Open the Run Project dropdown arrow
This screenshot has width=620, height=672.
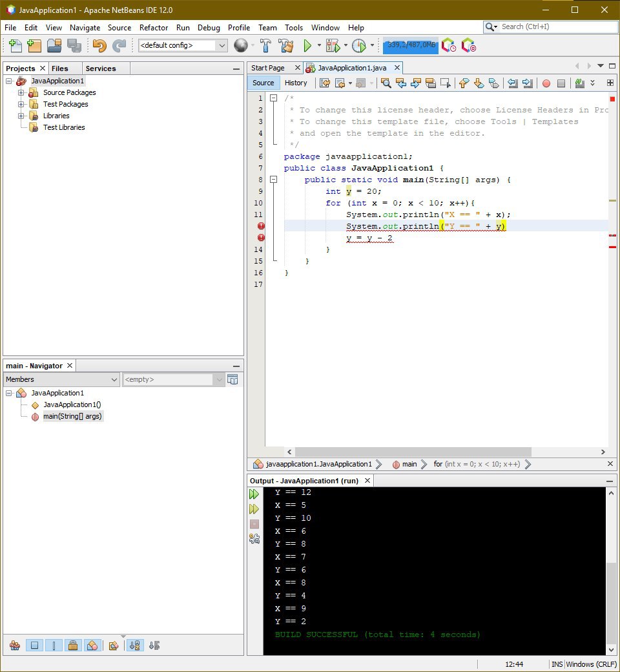(x=319, y=45)
